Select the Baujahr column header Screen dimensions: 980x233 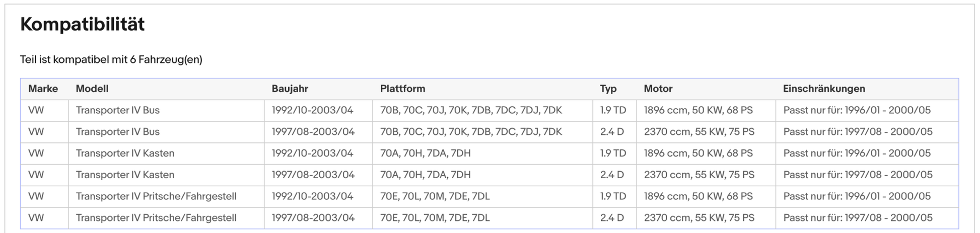click(x=290, y=89)
